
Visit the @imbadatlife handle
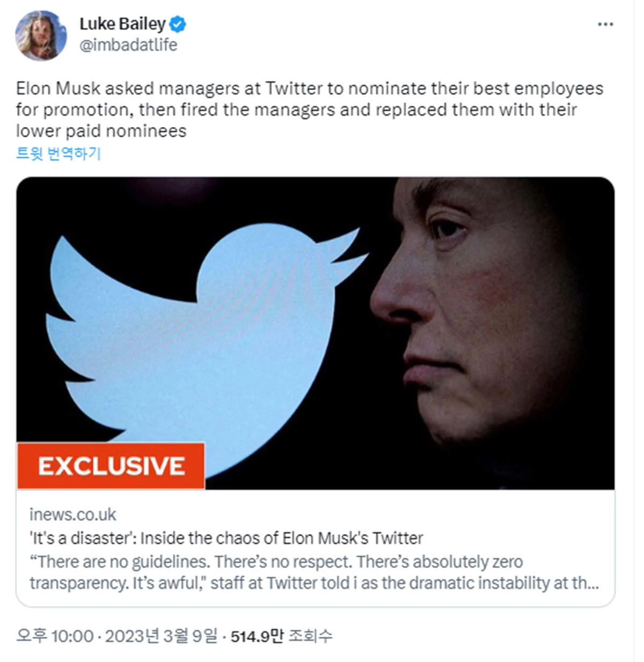[128, 45]
